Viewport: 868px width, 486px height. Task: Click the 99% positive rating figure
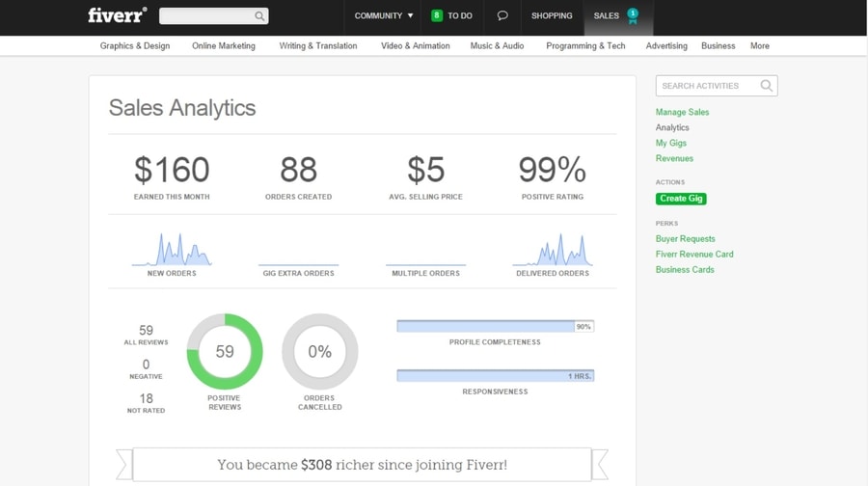553,170
